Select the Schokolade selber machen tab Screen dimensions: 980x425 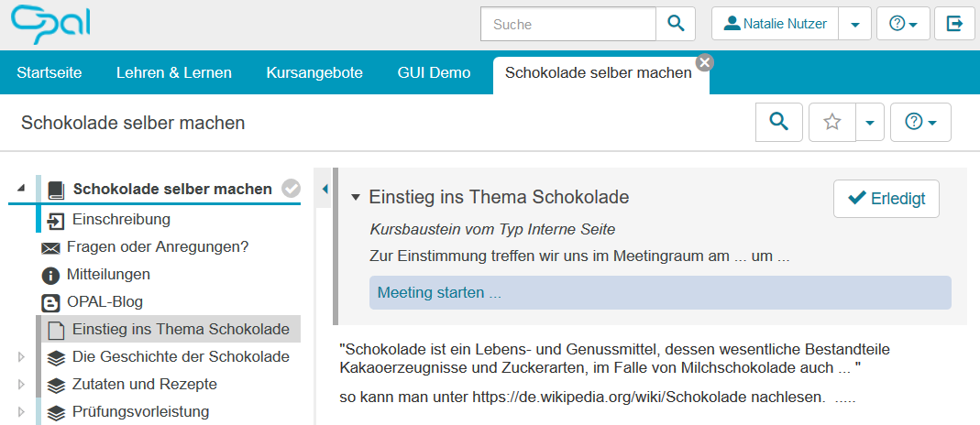598,72
